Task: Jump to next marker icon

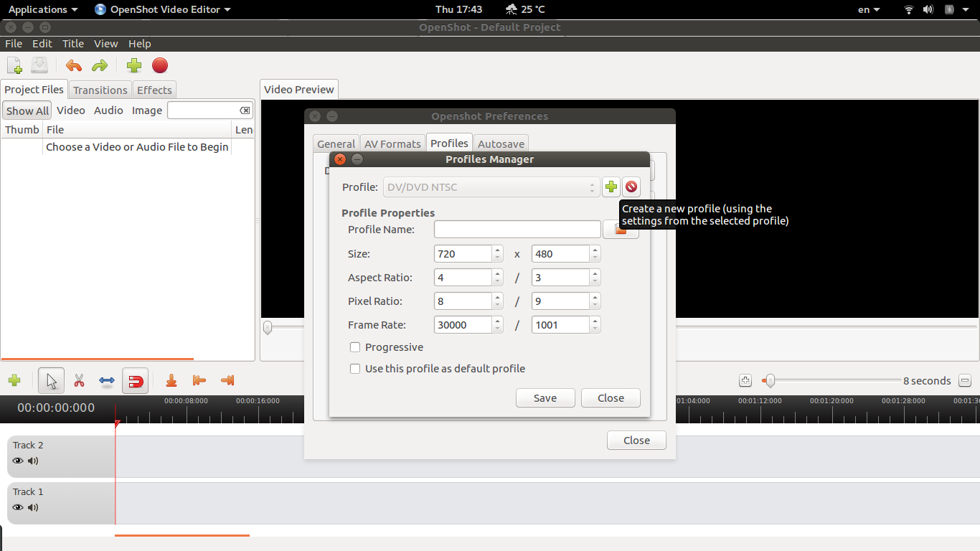Action: pyautogui.click(x=227, y=380)
